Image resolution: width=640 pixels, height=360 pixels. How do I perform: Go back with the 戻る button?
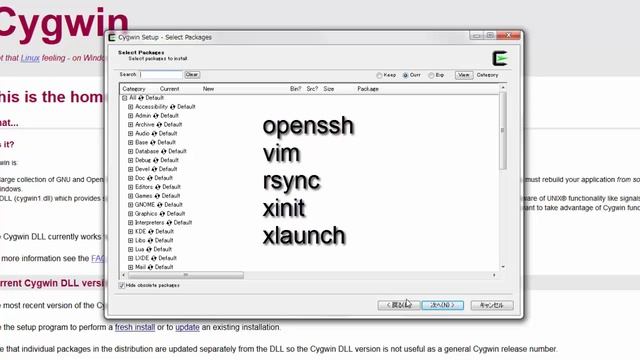399,305
